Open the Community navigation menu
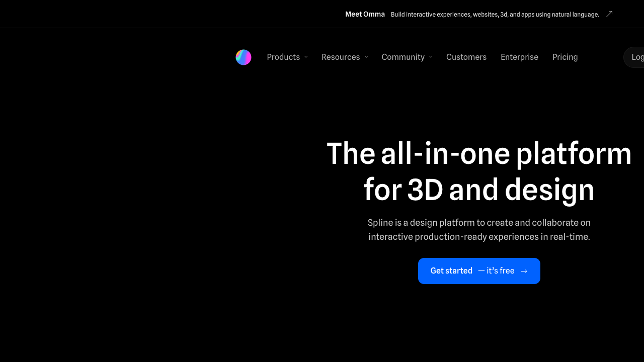Viewport: 644px width, 362px height. coord(407,57)
